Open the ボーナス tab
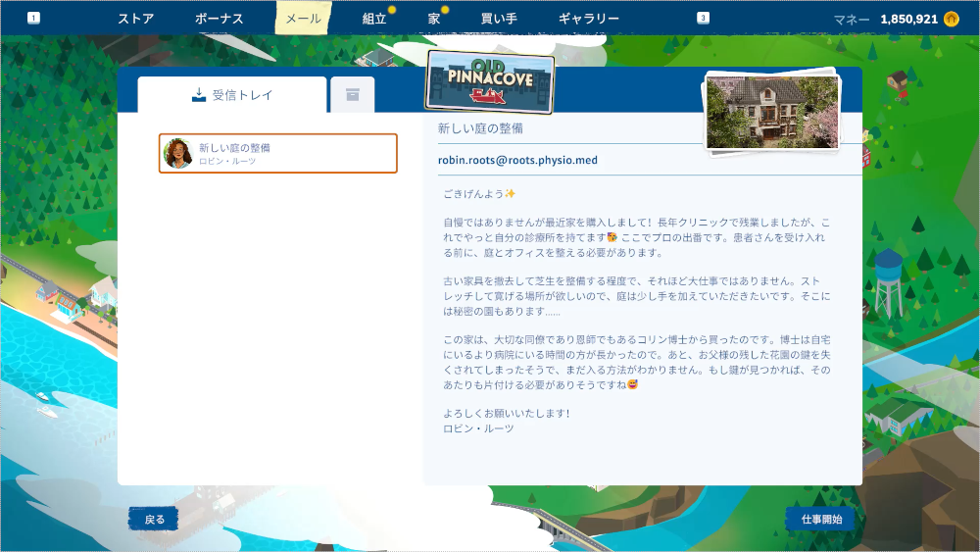 coord(219,19)
